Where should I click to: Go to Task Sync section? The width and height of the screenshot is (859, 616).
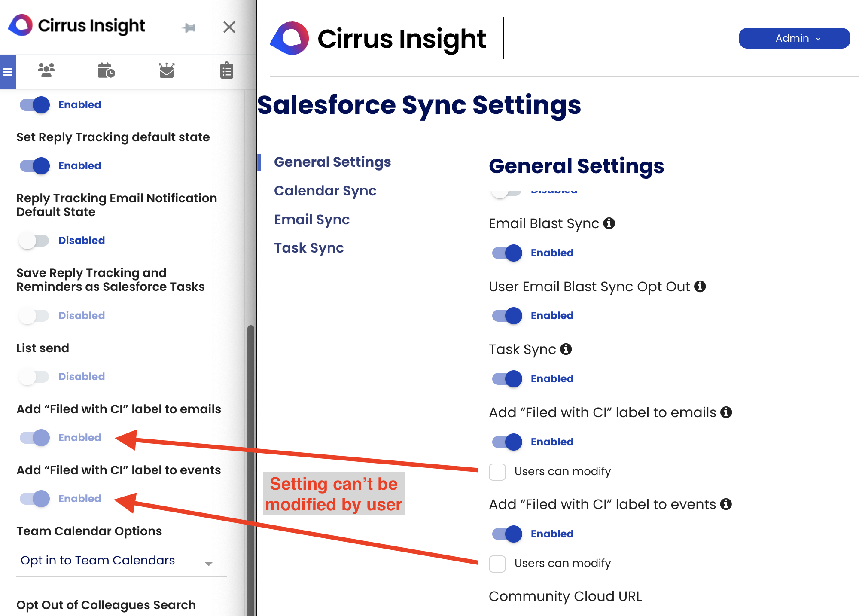pyautogui.click(x=309, y=248)
